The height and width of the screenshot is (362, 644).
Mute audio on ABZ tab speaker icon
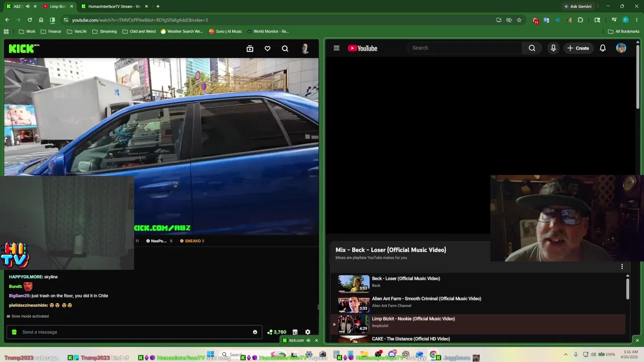point(27,7)
